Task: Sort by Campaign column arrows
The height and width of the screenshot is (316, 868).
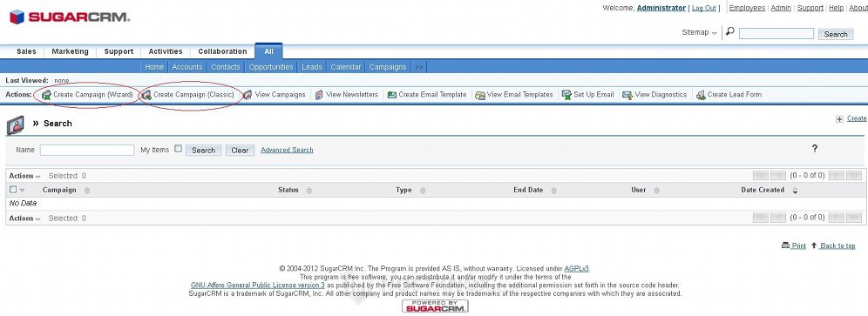Action: (x=87, y=191)
